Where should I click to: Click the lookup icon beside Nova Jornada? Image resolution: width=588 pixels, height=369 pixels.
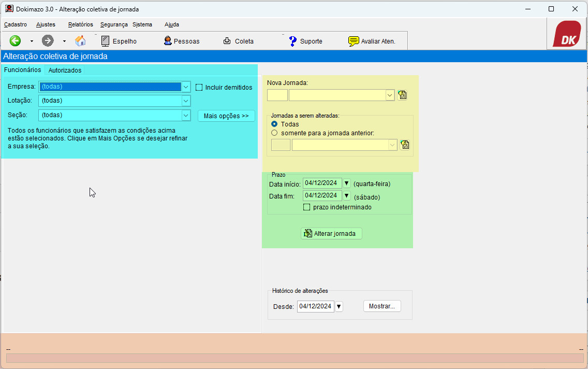(x=403, y=95)
